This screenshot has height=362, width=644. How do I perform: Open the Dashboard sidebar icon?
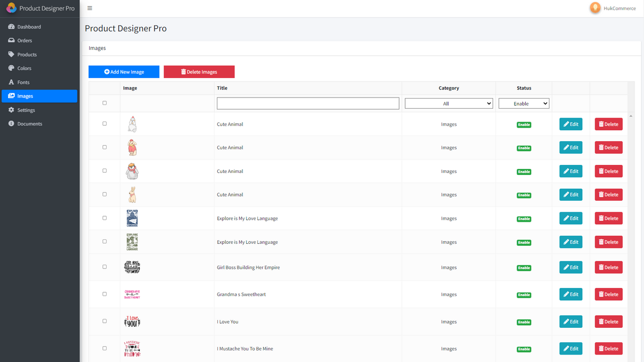11,26
